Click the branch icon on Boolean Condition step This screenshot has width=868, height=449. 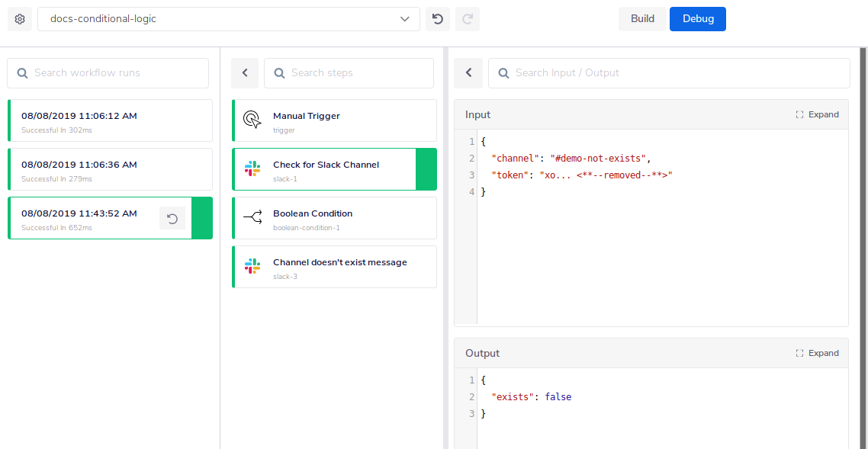click(252, 217)
